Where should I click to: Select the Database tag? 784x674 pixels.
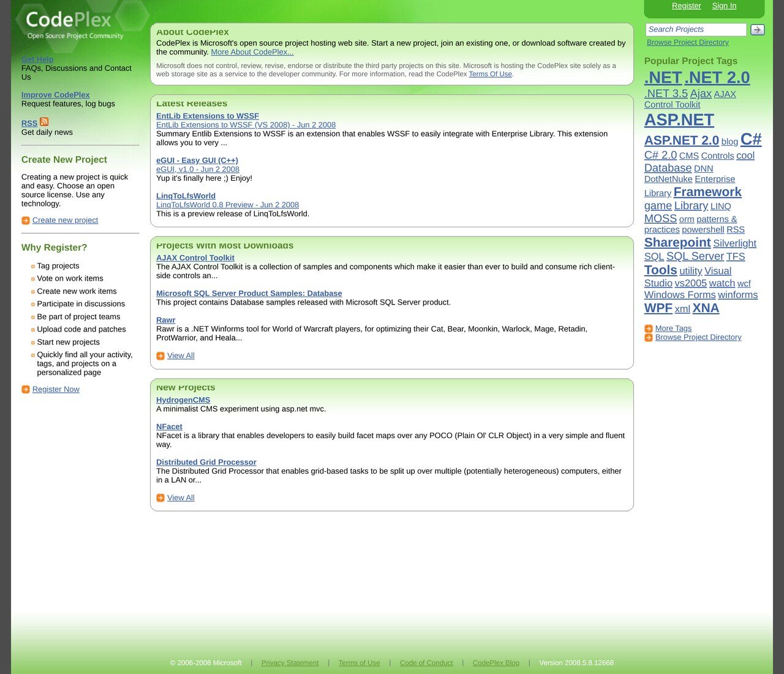point(668,168)
